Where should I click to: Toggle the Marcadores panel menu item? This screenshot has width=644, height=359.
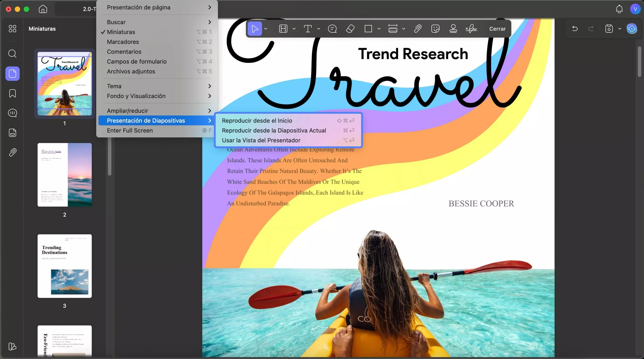156,42
